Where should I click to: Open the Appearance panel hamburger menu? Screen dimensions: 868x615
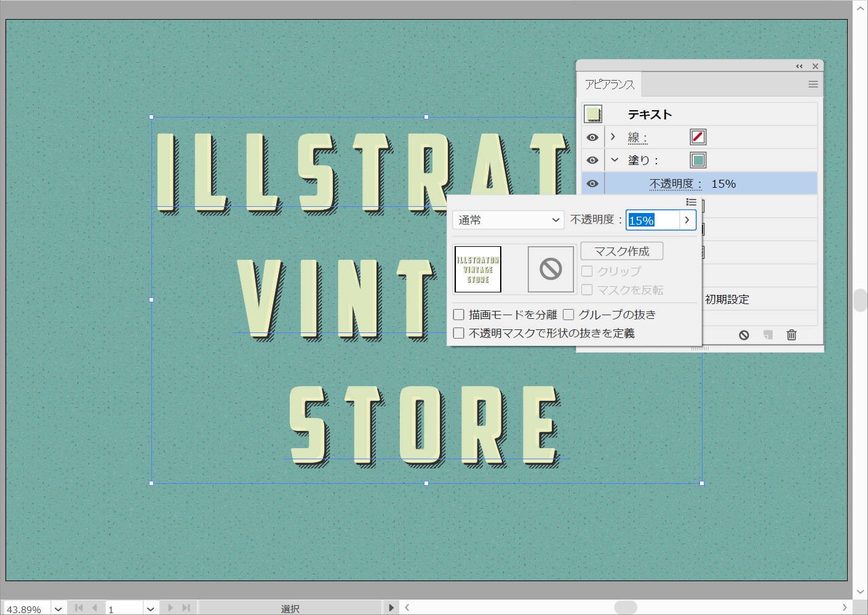click(813, 84)
